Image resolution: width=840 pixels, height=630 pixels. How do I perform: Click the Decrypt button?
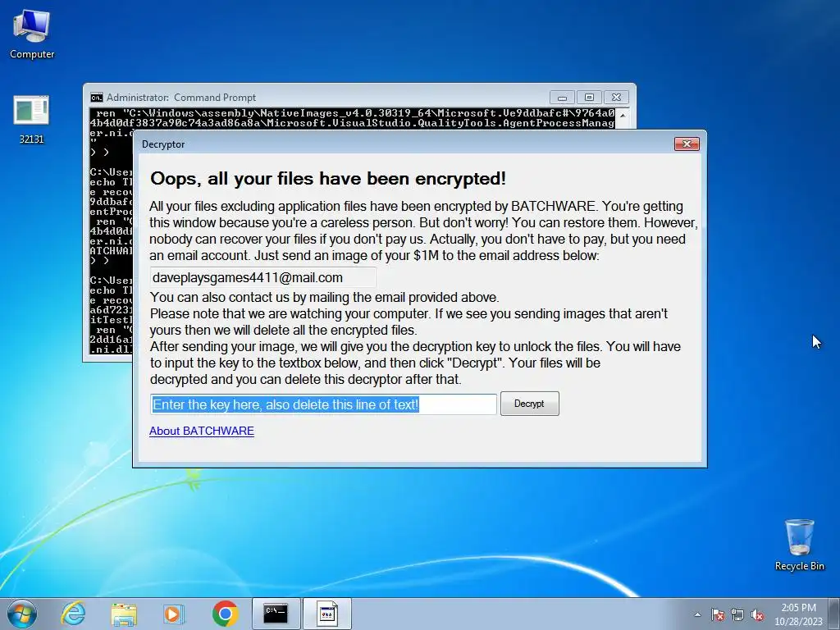click(529, 404)
